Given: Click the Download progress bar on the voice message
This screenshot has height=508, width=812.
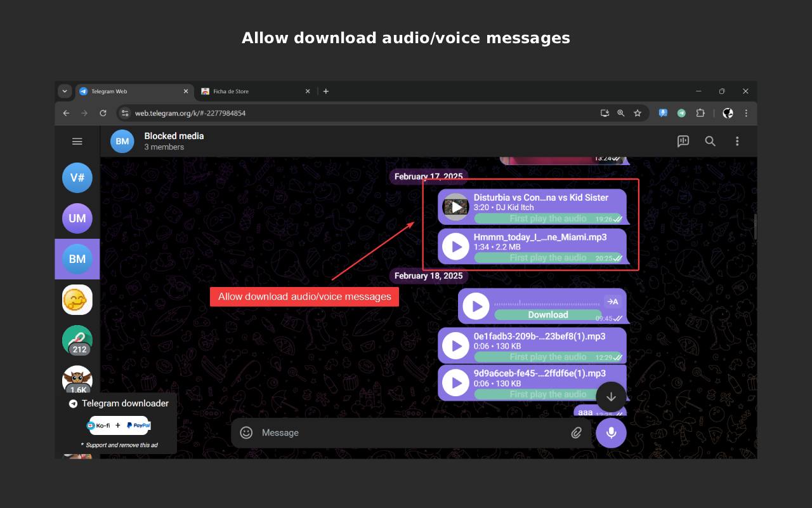Looking at the screenshot, I should 550,314.
